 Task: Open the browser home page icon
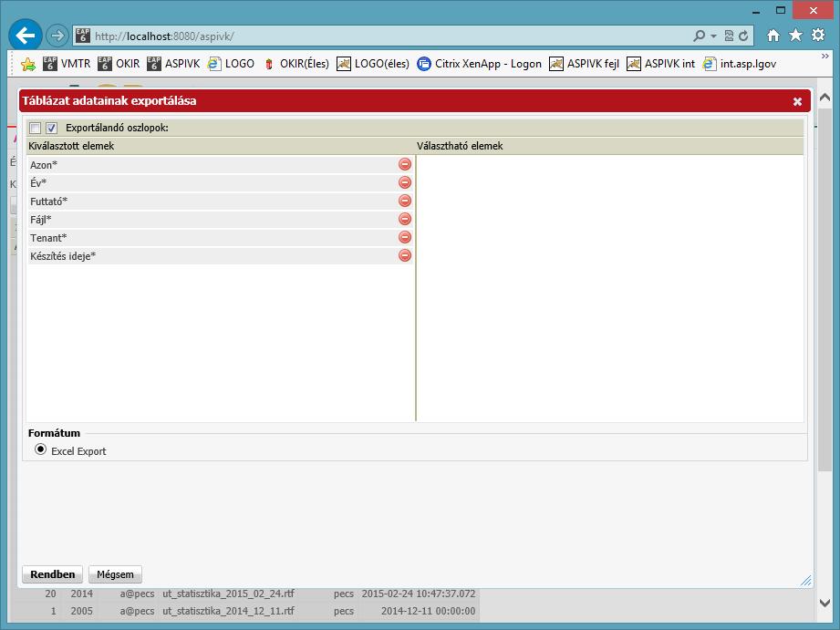click(773, 36)
